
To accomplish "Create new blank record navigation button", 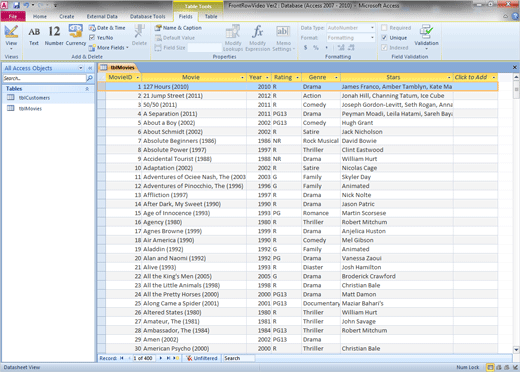I will (x=176, y=358).
